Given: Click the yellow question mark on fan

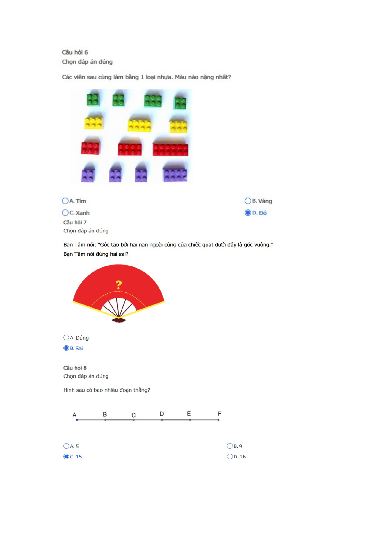Looking at the screenshot, I should [119, 285].
